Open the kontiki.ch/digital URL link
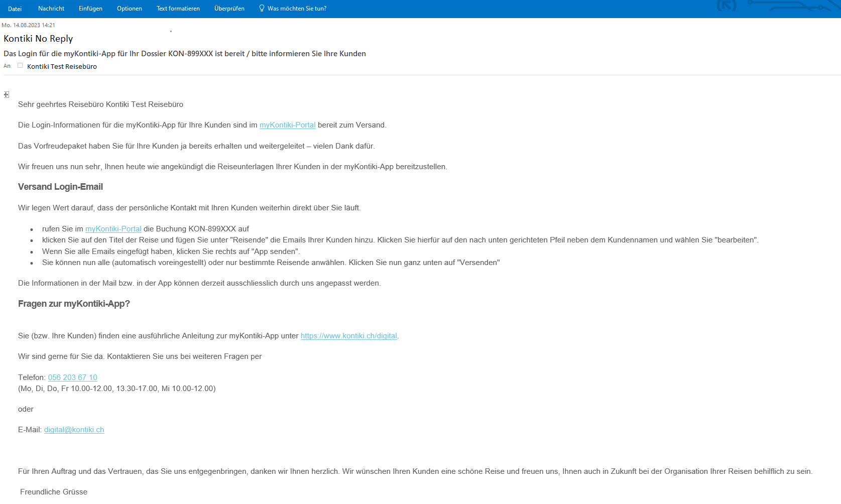The height and width of the screenshot is (504, 841). tap(348, 336)
